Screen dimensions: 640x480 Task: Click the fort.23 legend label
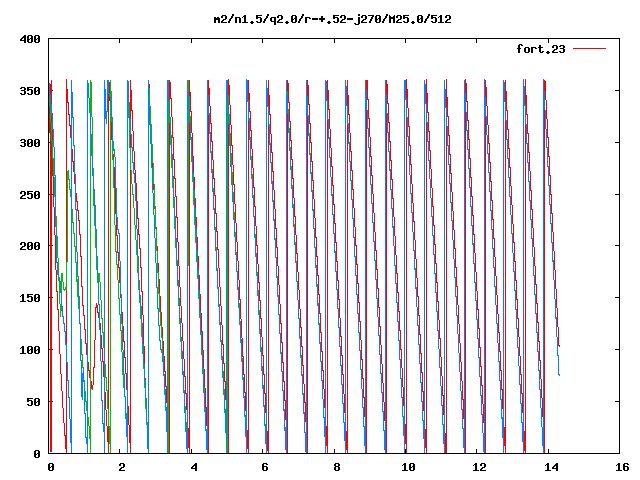click(x=541, y=49)
